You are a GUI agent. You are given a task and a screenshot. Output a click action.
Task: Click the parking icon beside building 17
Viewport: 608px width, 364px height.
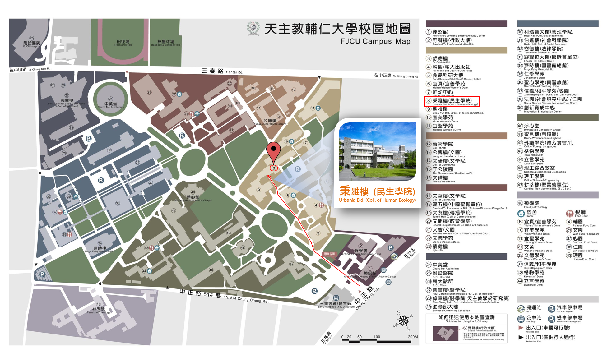pos(182,136)
